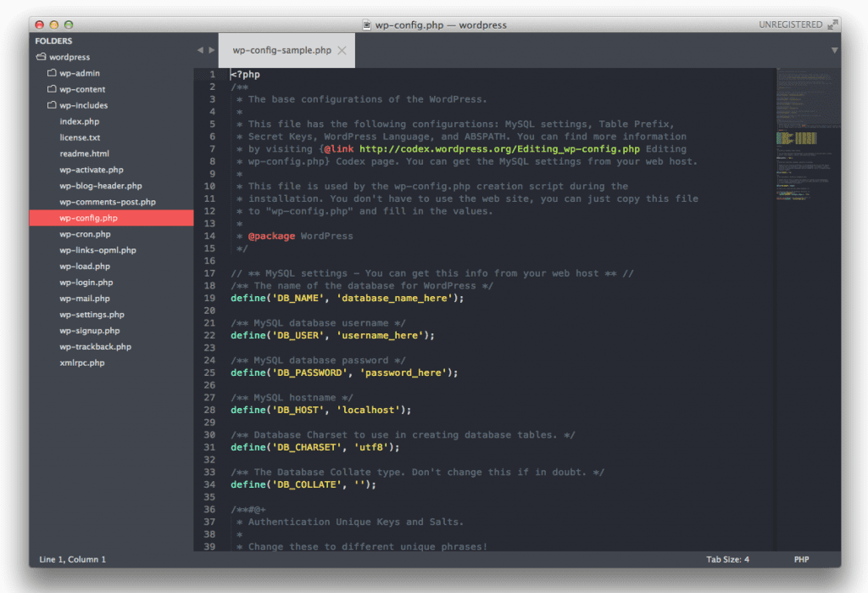Screen dimensions: 868x593
Task: Click the expand icon beside UNREGISTERED
Action: coord(834,24)
